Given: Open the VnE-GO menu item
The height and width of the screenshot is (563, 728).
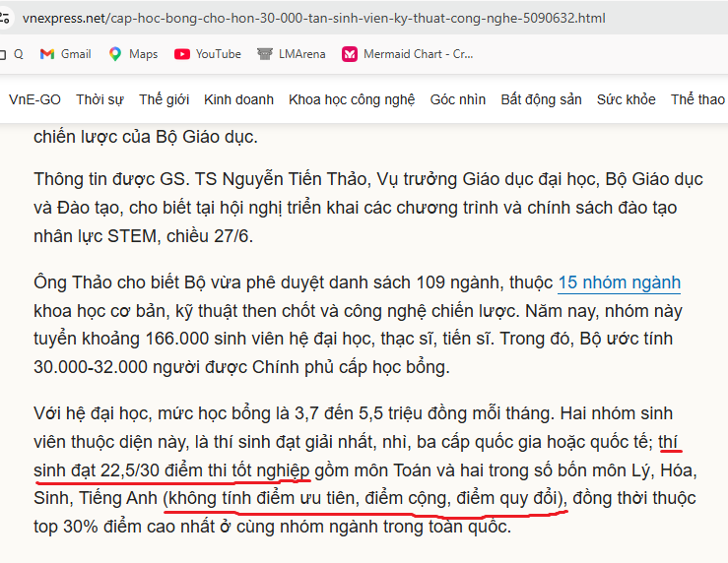Looking at the screenshot, I should [34, 99].
